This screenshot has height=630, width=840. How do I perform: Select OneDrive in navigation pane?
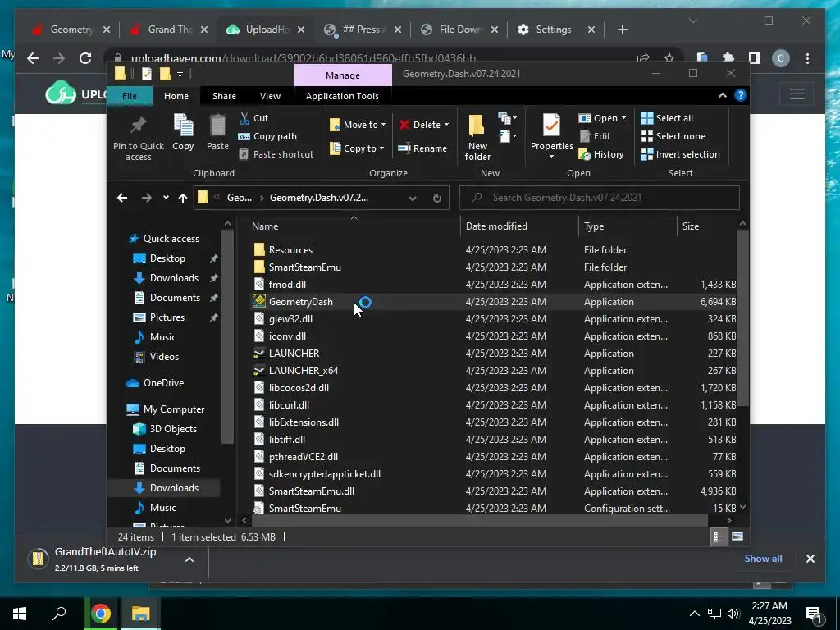[156, 382]
